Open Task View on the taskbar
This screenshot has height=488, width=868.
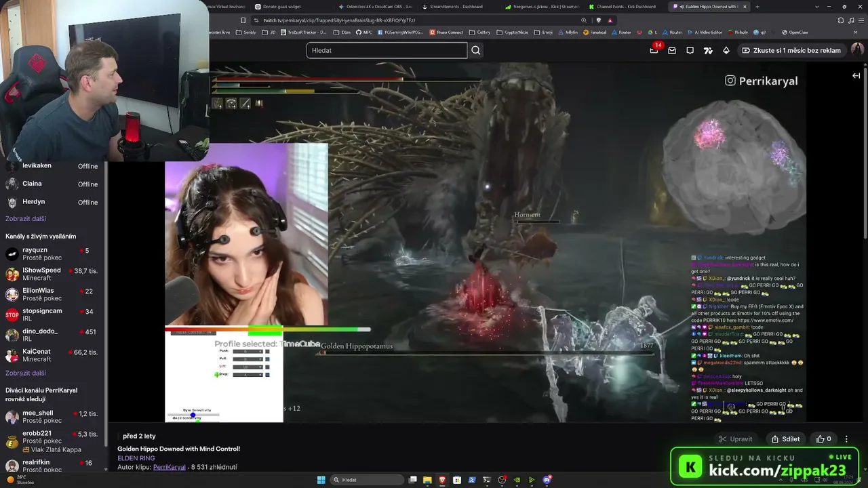412,480
